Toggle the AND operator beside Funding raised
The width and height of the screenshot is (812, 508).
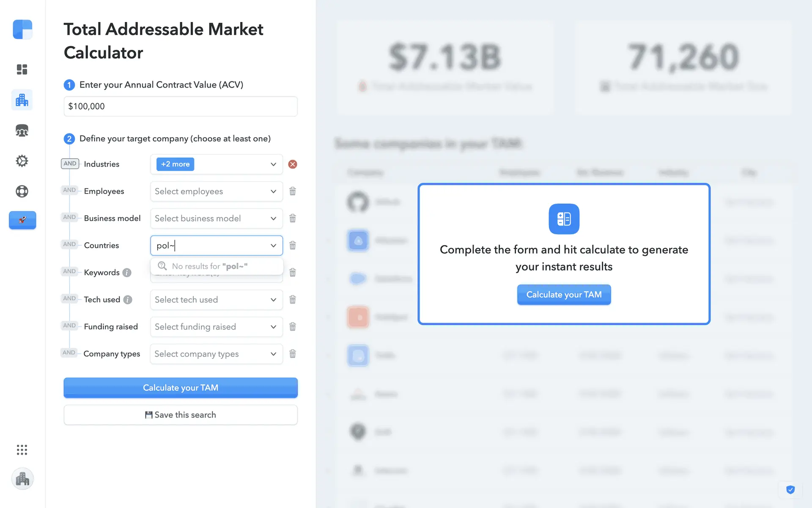click(69, 326)
